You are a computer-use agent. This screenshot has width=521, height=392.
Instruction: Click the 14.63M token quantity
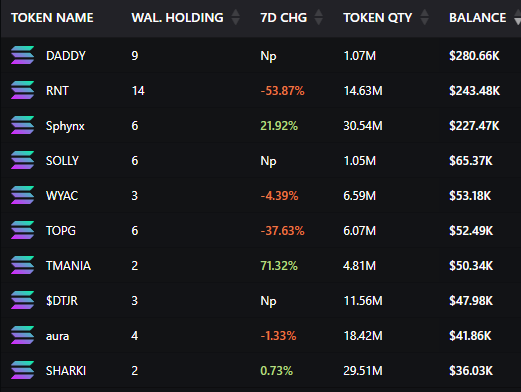point(363,91)
